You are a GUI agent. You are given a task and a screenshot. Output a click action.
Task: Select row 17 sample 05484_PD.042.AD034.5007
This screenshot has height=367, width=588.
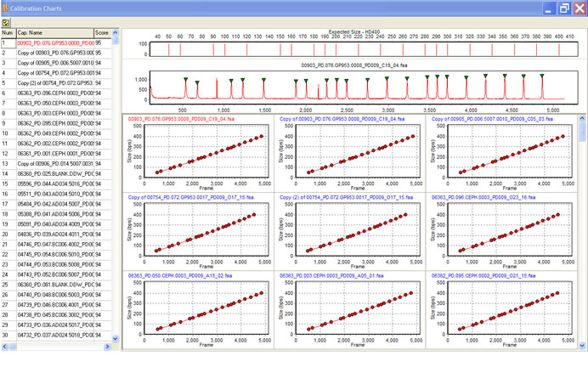click(56, 204)
